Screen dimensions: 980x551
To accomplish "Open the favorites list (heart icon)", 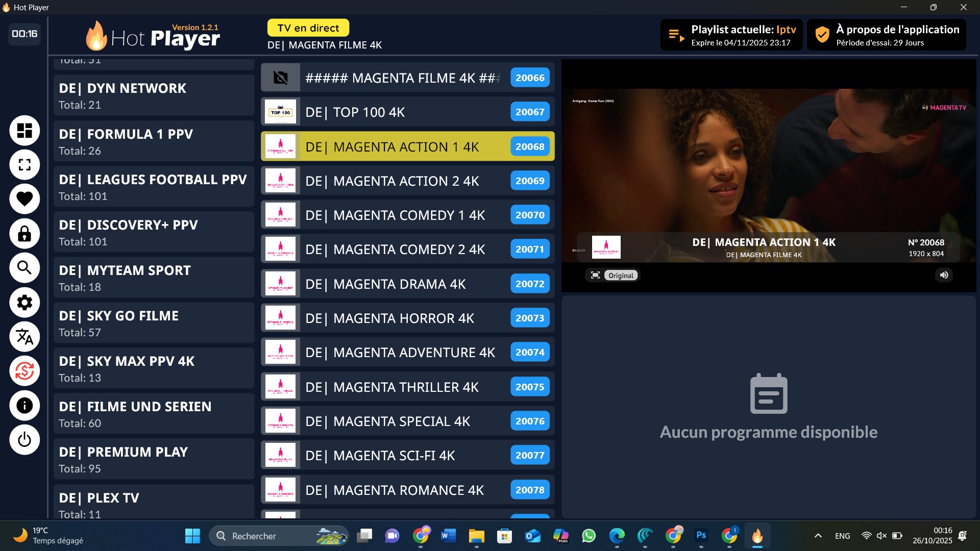I will point(24,199).
